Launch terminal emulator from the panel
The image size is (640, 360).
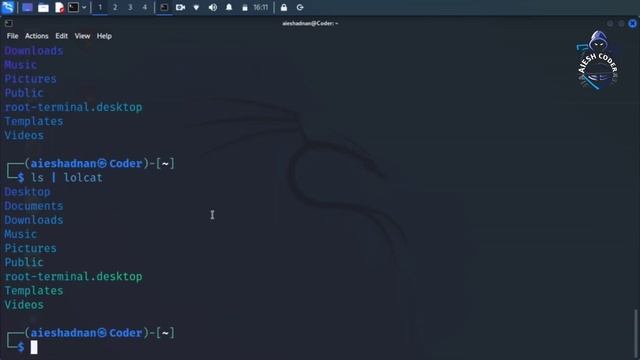coord(73,7)
